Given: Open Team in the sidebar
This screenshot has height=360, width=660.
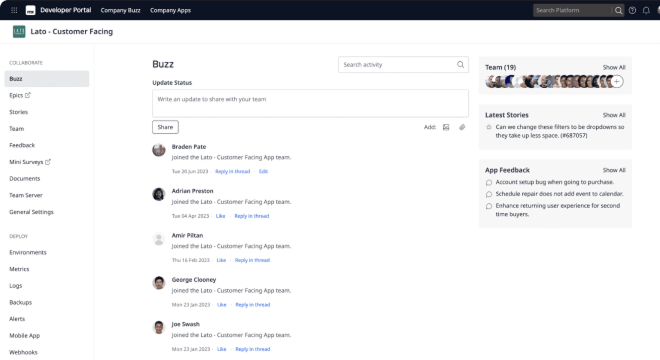Looking at the screenshot, I should coord(16,129).
